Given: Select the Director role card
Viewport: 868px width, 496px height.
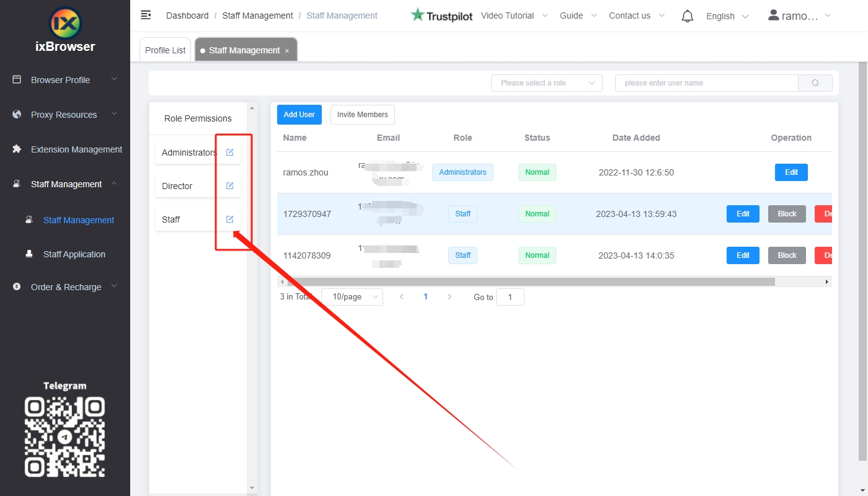Looking at the screenshot, I should 198,186.
